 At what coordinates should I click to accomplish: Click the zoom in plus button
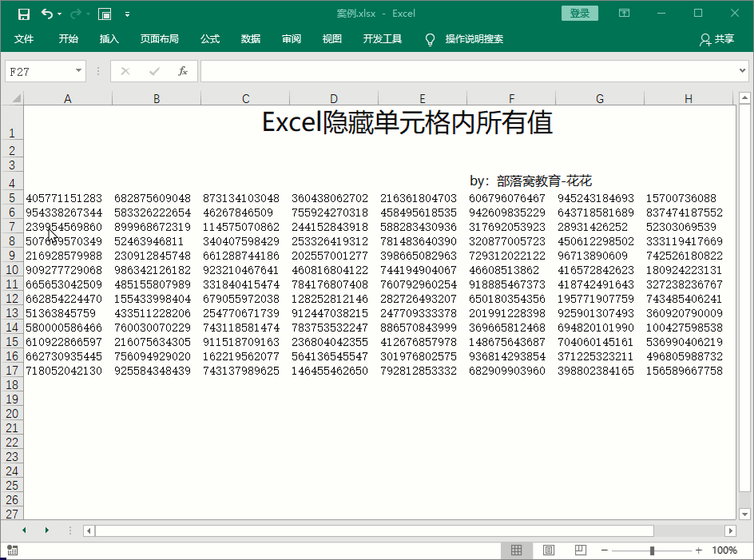pyautogui.click(x=699, y=550)
